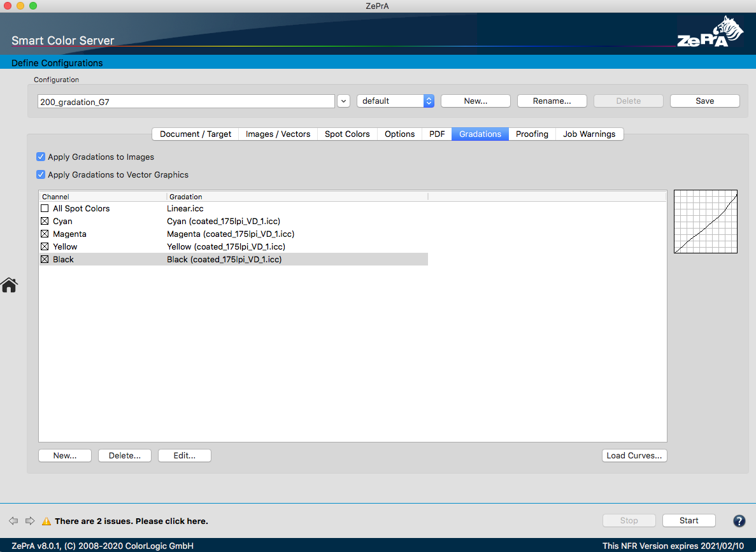Click the Rename... button
The width and height of the screenshot is (756, 552).
click(552, 101)
